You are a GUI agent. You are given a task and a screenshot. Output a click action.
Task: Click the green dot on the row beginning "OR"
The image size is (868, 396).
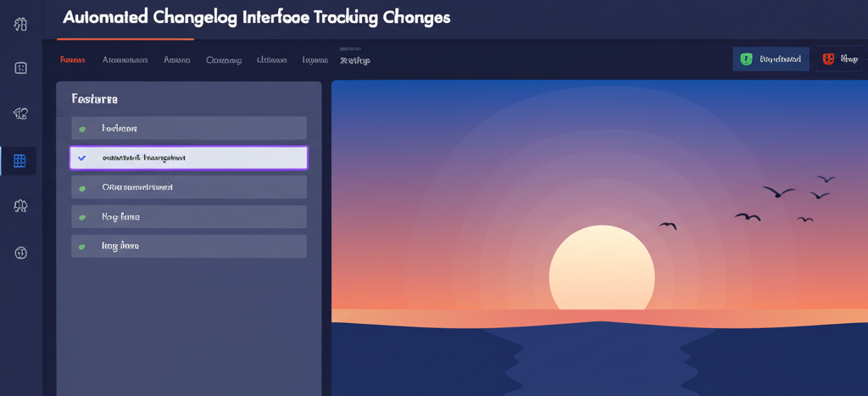82,188
